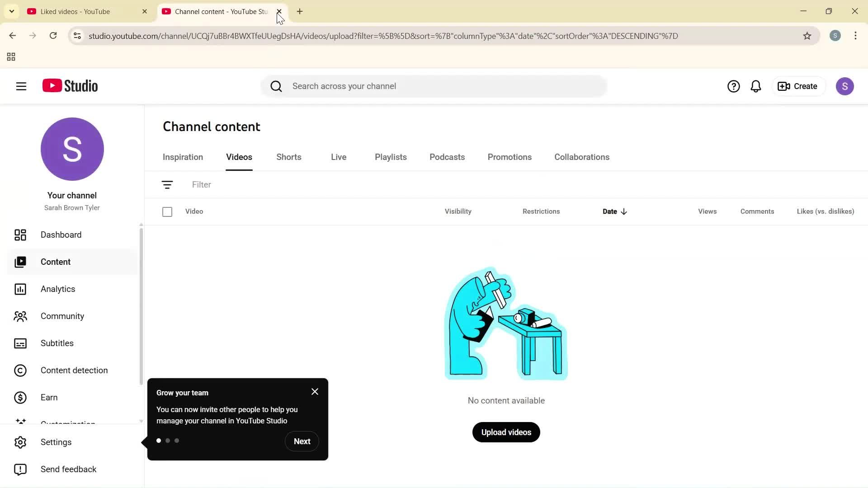Viewport: 868px width, 488px height.
Task: Open the YouTube Studio hamburger menu
Action: pos(21,86)
